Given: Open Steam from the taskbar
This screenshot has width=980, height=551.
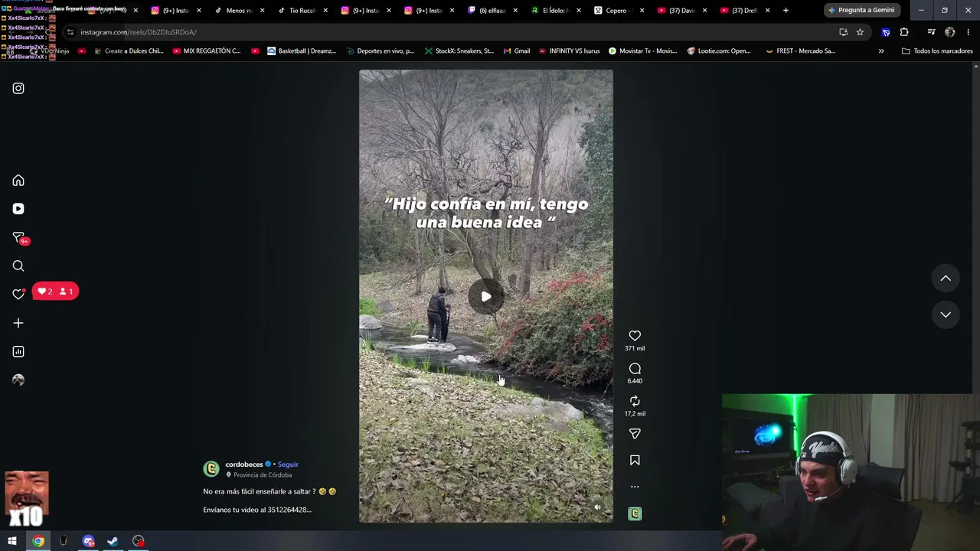Looking at the screenshot, I should [x=113, y=542].
